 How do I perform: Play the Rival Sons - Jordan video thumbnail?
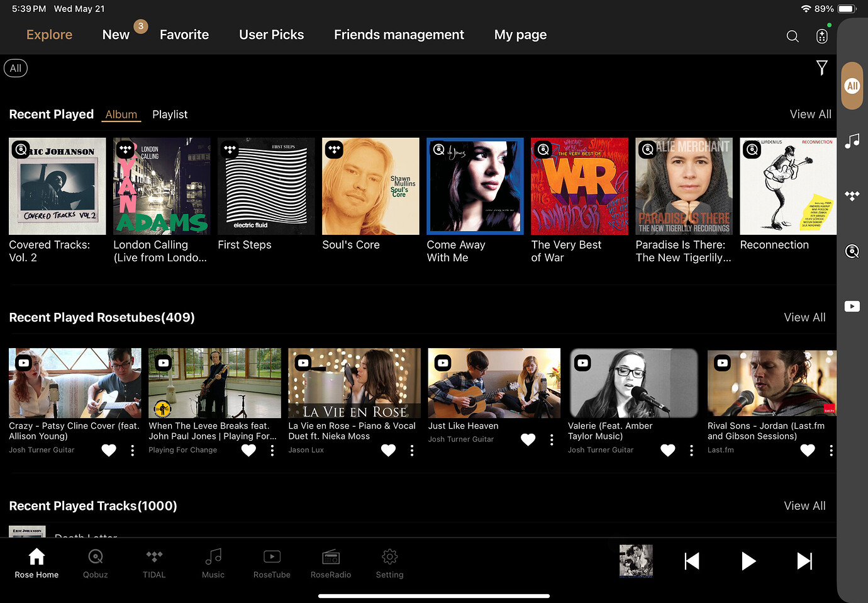(772, 383)
